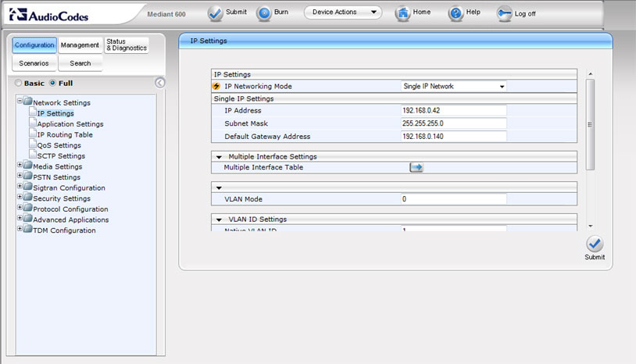Screen dimensions: 636x364
Task: Click the Protocol Configuration tree label
Action: 70,209
